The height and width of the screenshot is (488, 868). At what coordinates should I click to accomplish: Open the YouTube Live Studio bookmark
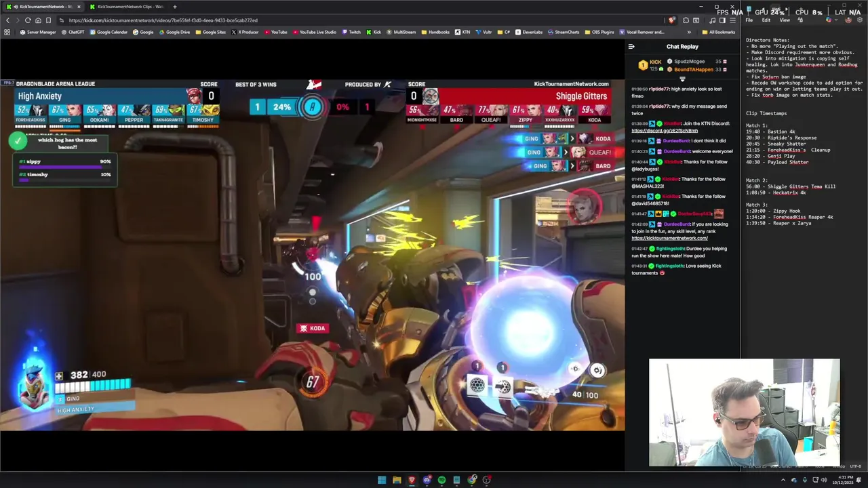click(x=314, y=32)
